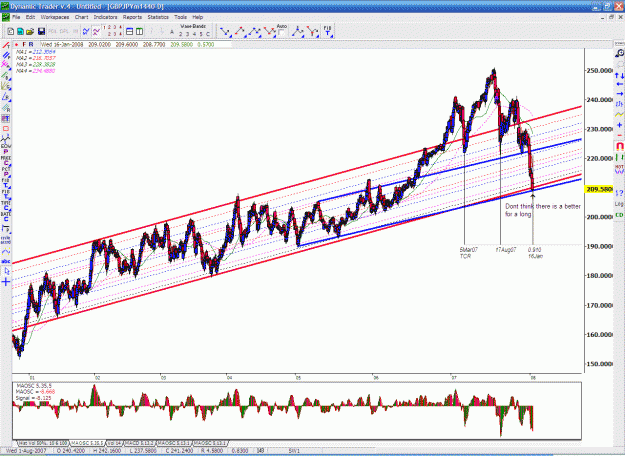Switch to the Hist Vol indicator tab
The height and width of the screenshot is (456, 625).
pyautogui.click(x=43, y=443)
